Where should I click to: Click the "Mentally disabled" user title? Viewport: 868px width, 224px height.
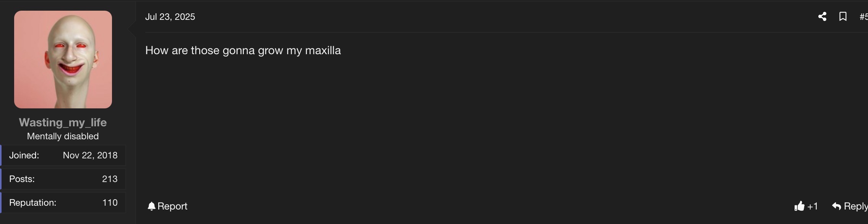pyautogui.click(x=63, y=136)
